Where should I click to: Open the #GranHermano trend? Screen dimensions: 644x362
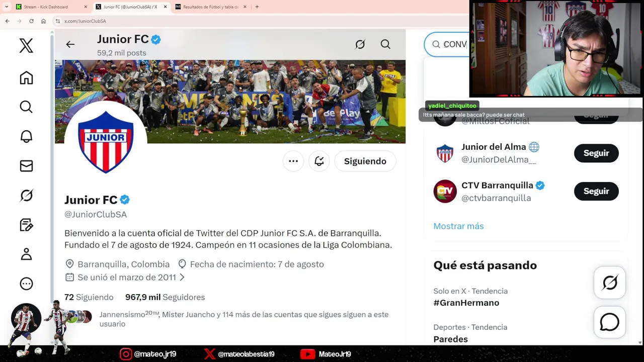pyautogui.click(x=466, y=303)
